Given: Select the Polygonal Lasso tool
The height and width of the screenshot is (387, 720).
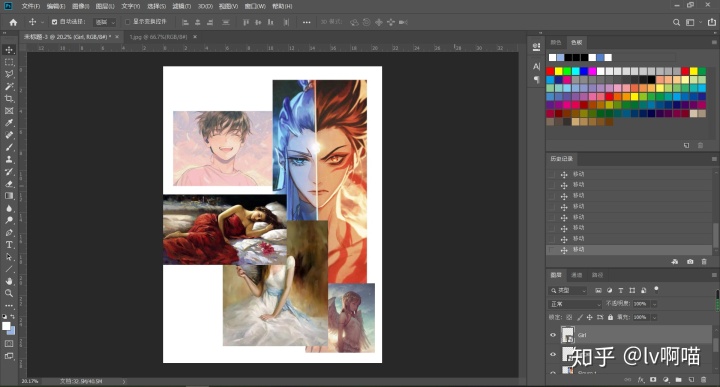Looking at the screenshot, I should 9,74.
